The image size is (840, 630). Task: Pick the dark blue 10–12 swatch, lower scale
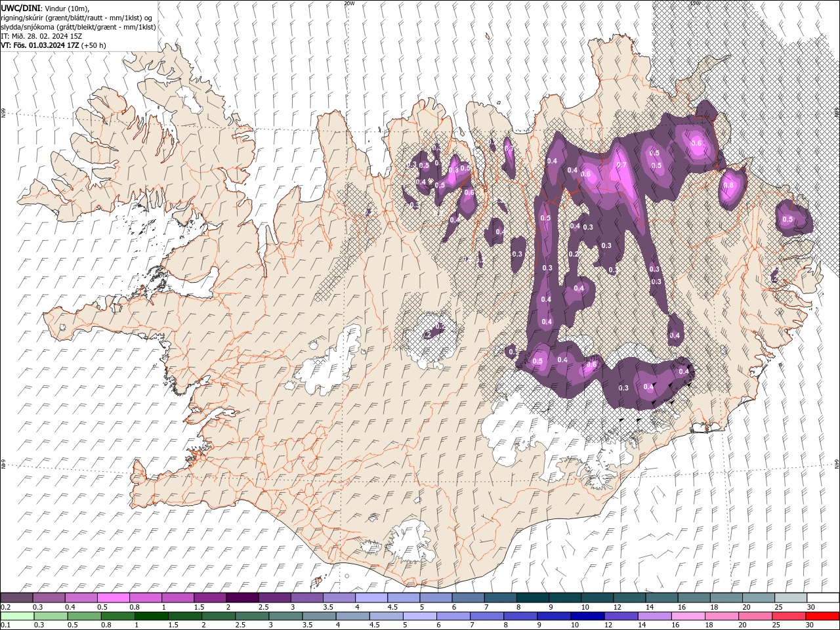click(x=588, y=616)
